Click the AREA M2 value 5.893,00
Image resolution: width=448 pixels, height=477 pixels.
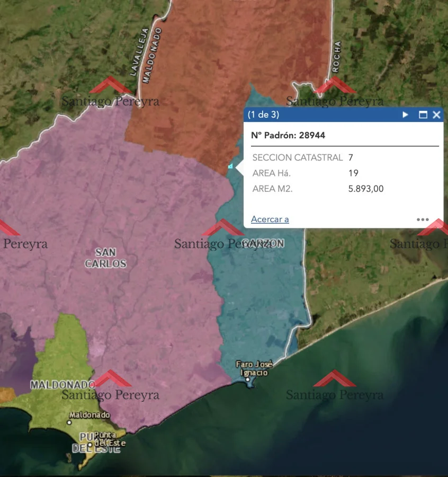point(365,189)
